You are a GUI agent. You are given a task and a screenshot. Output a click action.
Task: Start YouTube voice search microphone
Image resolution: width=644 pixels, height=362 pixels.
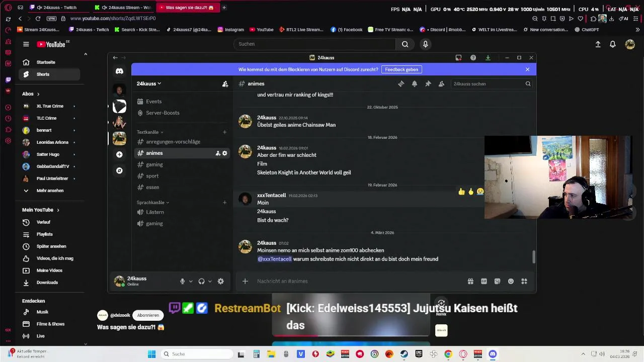425,44
